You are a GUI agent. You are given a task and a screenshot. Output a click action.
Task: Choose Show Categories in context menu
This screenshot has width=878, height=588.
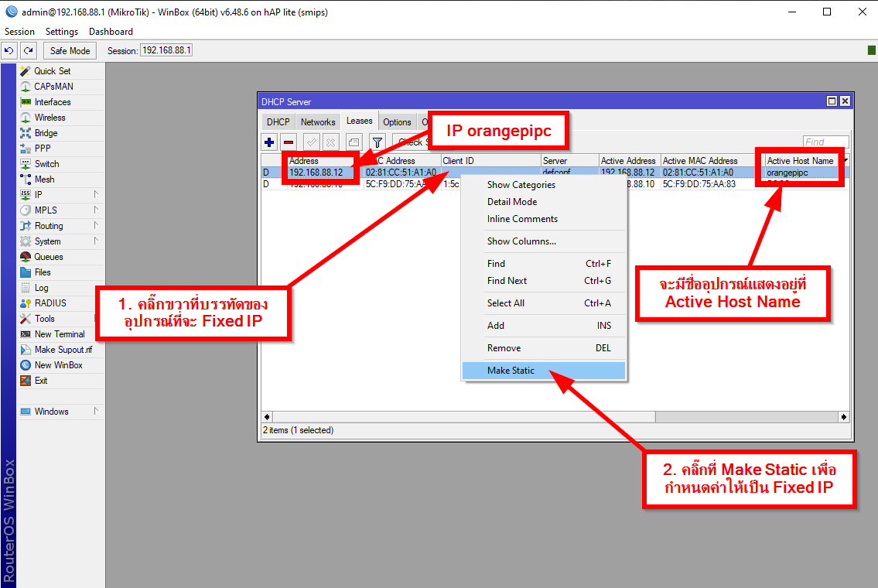543,185
